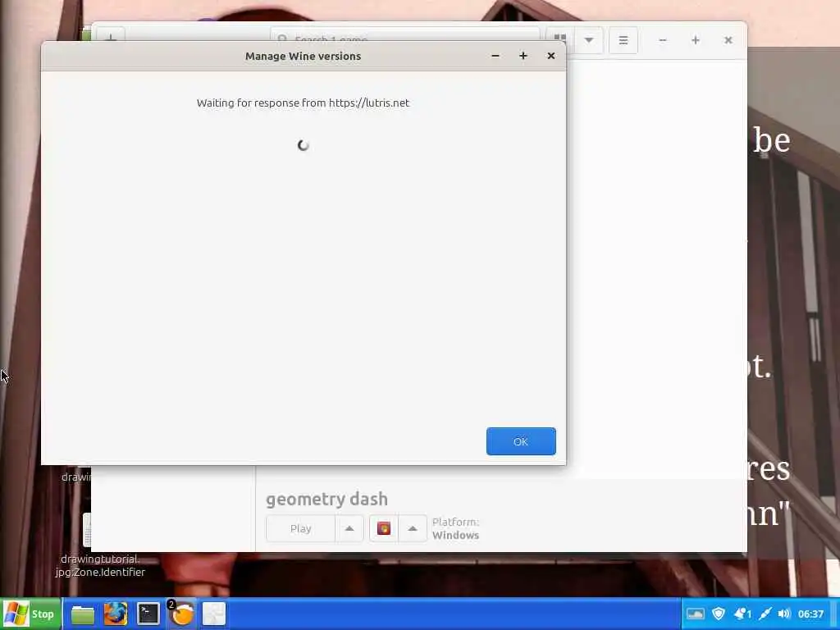Click the cloud tray icon
The height and width of the screenshot is (630, 840).
(696, 614)
